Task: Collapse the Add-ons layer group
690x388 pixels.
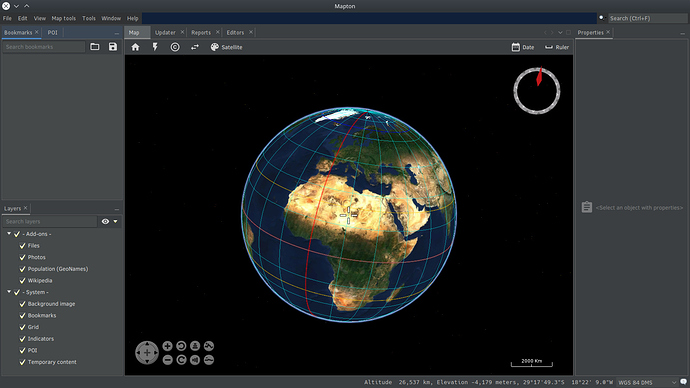Action: coord(9,234)
